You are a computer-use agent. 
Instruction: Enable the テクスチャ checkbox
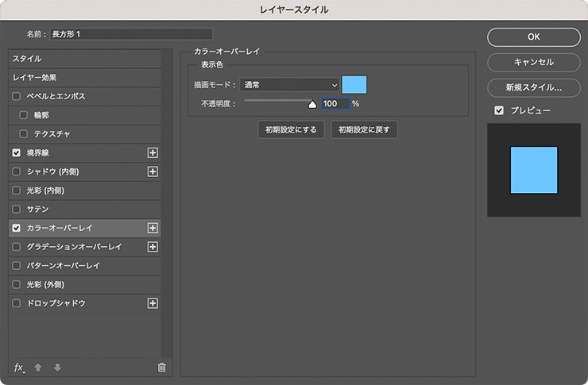(x=23, y=133)
